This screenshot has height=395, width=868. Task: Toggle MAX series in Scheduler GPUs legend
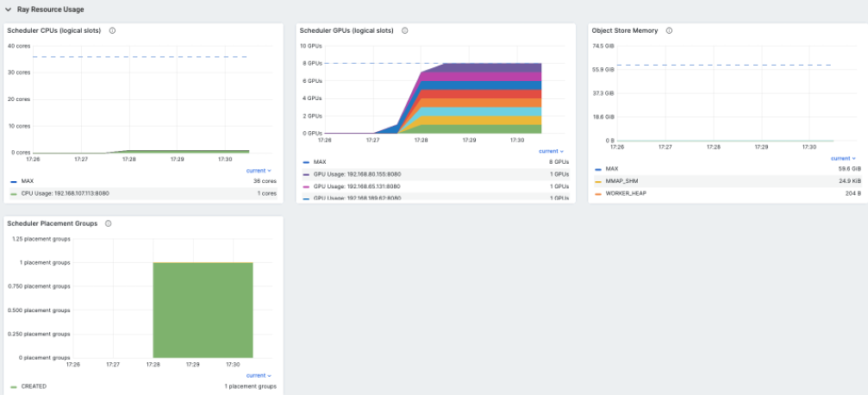tap(320, 162)
